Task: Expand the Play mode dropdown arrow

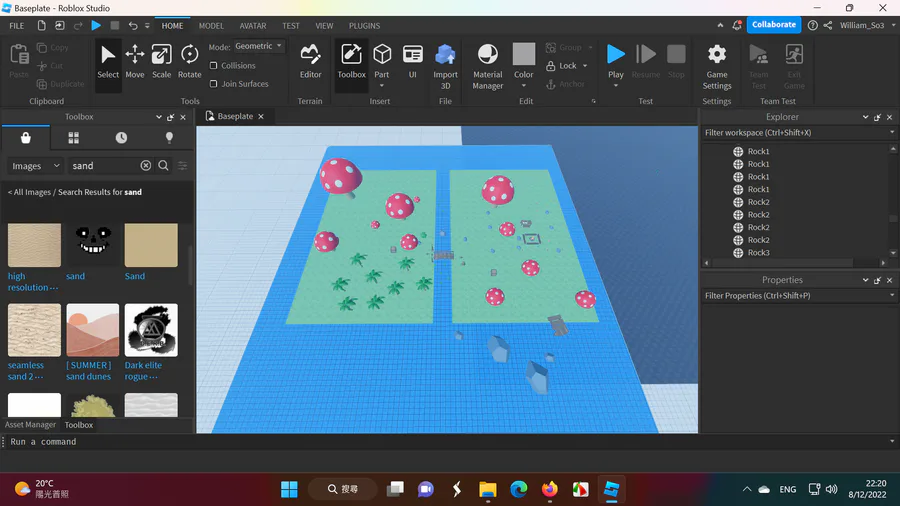Action: [x=616, y=86]
